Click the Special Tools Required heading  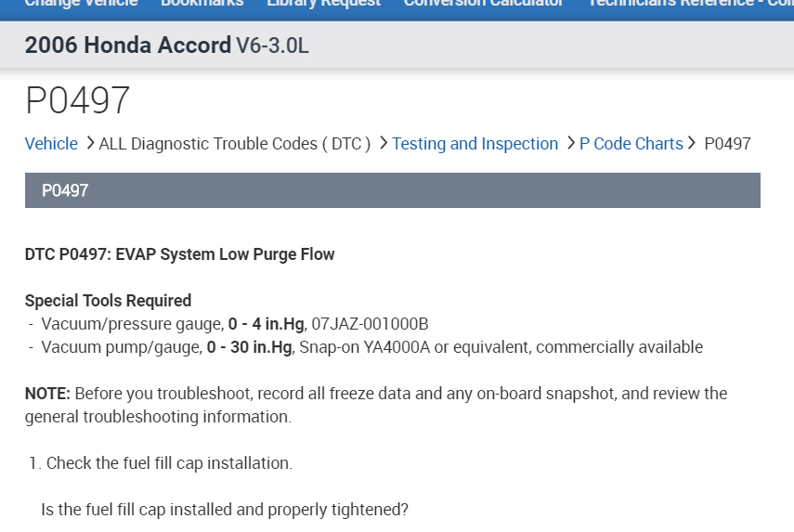[108, 301]
